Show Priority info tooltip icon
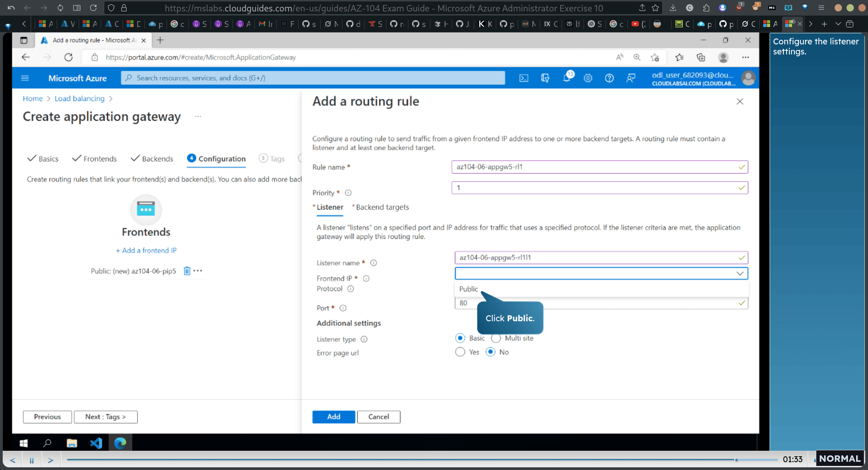 tap(348, 193)
